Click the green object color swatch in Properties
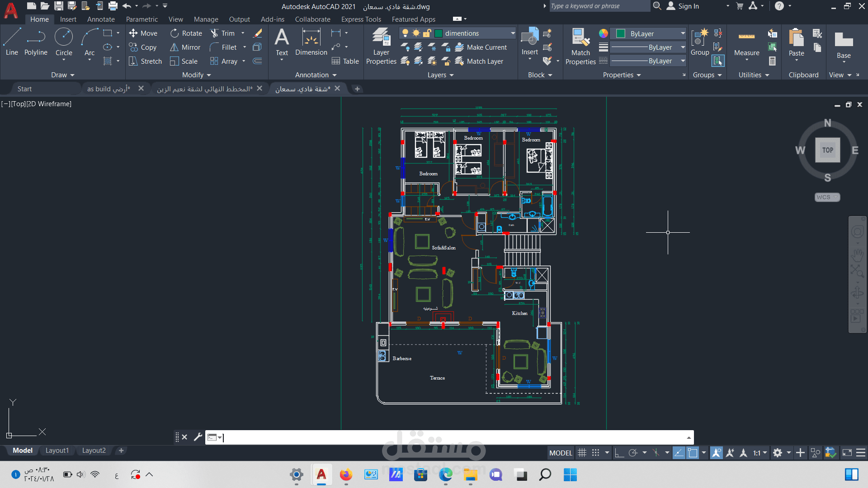The height and width of the screenshot is (488, 868). click(x=620, y=33)
